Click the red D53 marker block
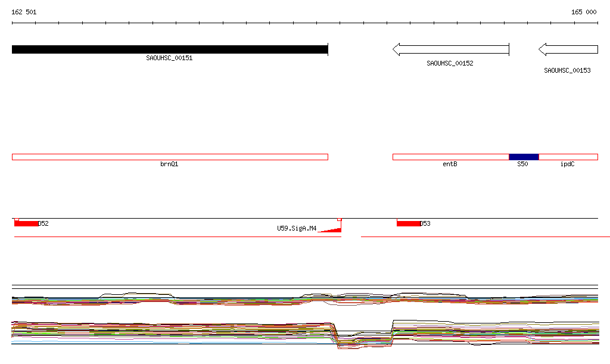The image size is (610, 364). pyautogui.click(x=409, y=223)
